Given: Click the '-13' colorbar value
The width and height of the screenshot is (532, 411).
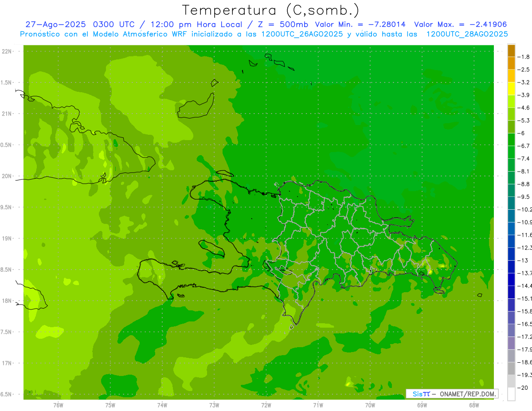Looking at the screenshot, I should point(524,260).
